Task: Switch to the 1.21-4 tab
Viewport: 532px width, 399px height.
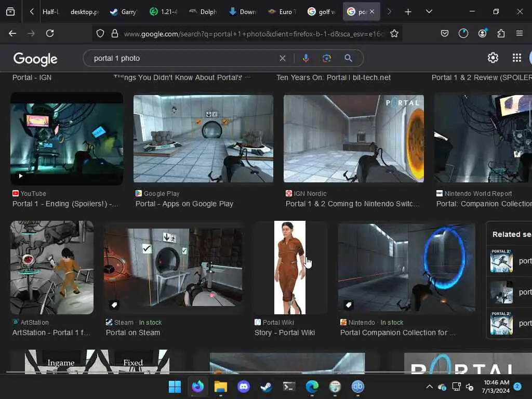Action: point(164,12)
